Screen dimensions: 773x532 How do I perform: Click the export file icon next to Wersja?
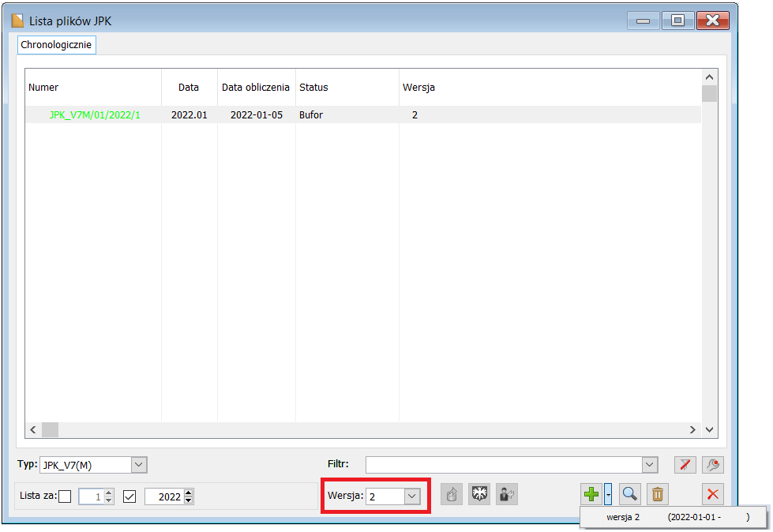452,494
